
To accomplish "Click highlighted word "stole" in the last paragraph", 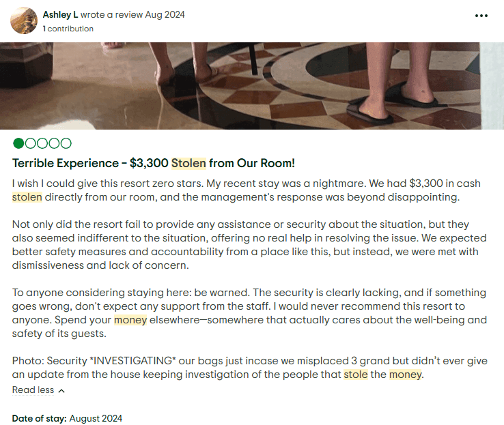I will (355, 374).
